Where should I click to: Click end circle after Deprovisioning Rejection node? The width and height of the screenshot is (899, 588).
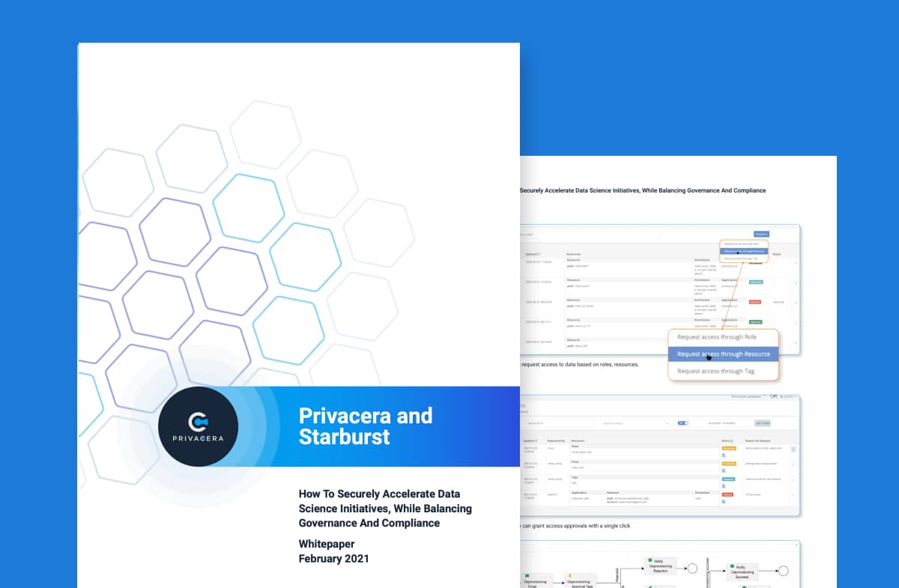coord(693,567)
